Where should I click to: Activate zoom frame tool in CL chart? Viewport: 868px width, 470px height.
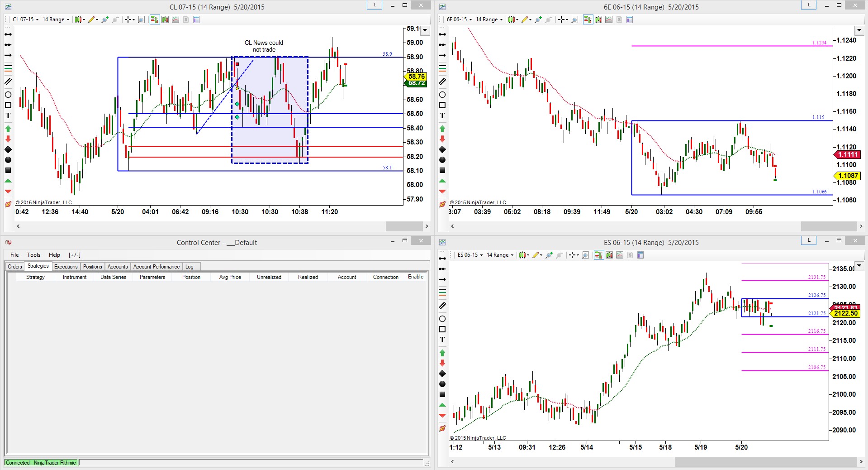tap(141, 19)
